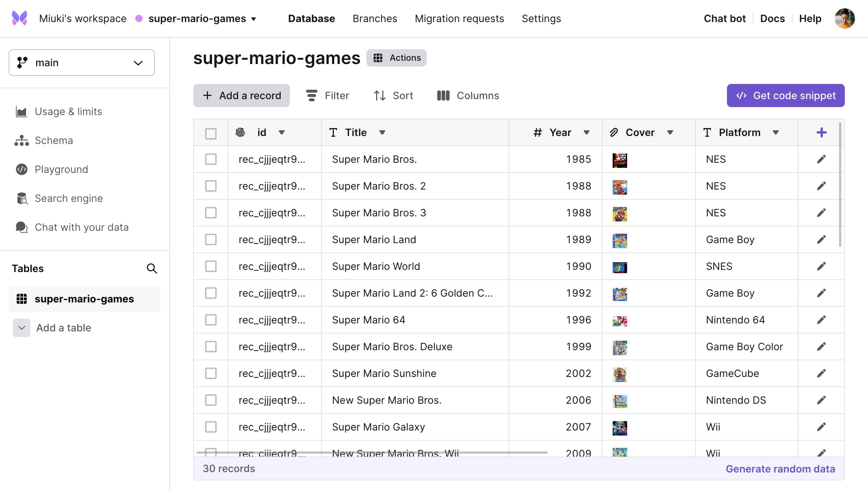Viewport: 868px width, 492px height.
Task: Select the super-mario-games table in sidebar
Action: [85, 299]
